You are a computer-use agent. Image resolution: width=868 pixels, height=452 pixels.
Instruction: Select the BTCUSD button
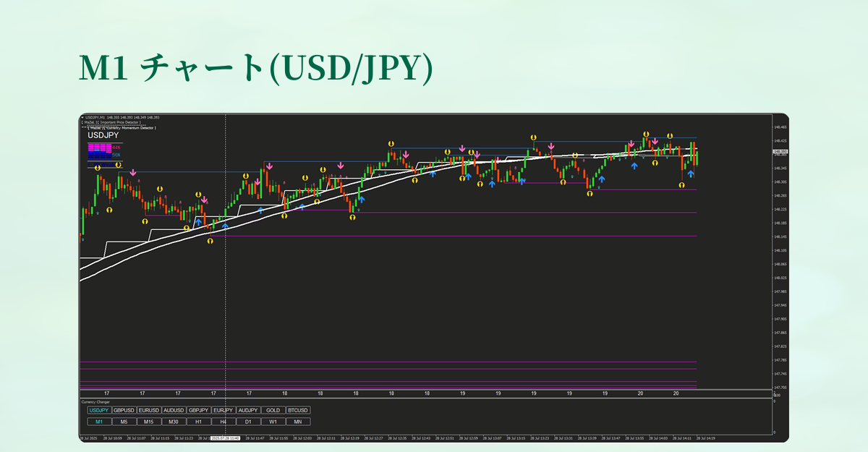pyautogui.click(x=298, y=410)
